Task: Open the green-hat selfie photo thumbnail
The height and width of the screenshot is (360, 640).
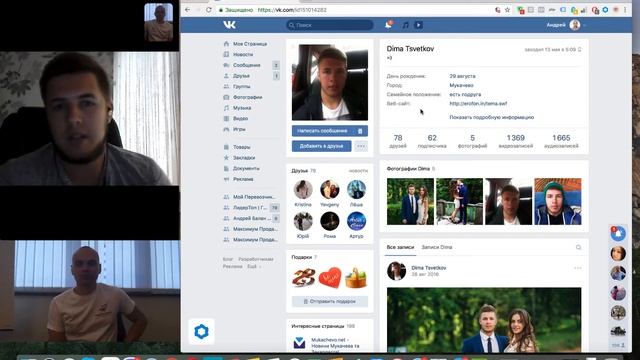Action: (558, 202)
